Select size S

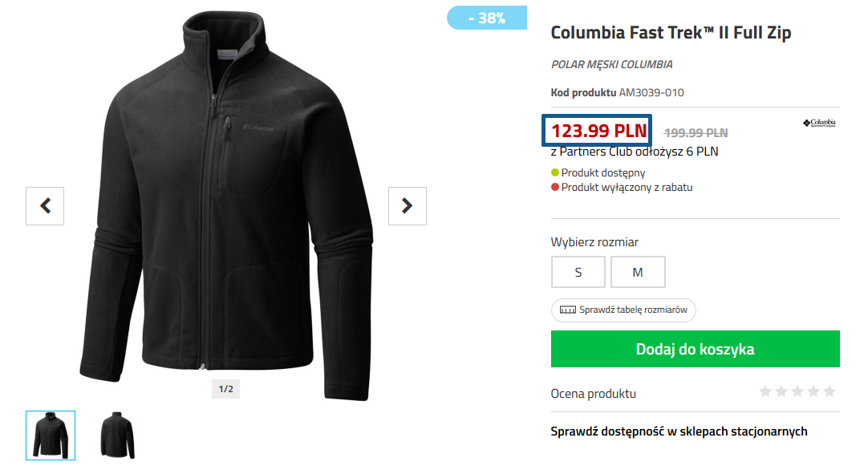pos(578,272)
